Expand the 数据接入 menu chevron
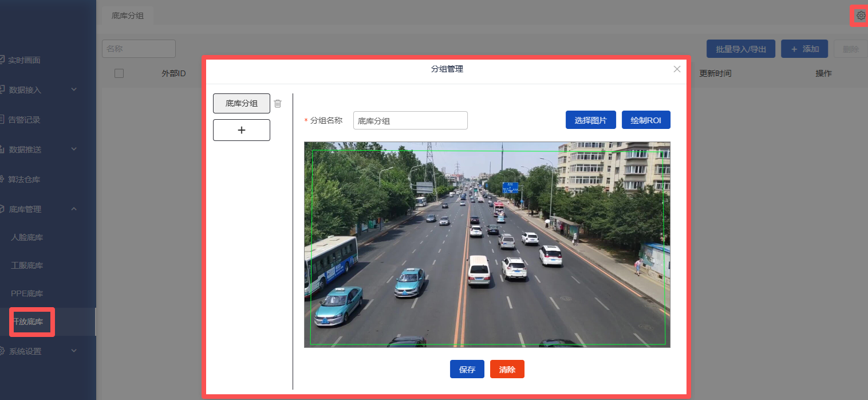 tap(74, 89)
